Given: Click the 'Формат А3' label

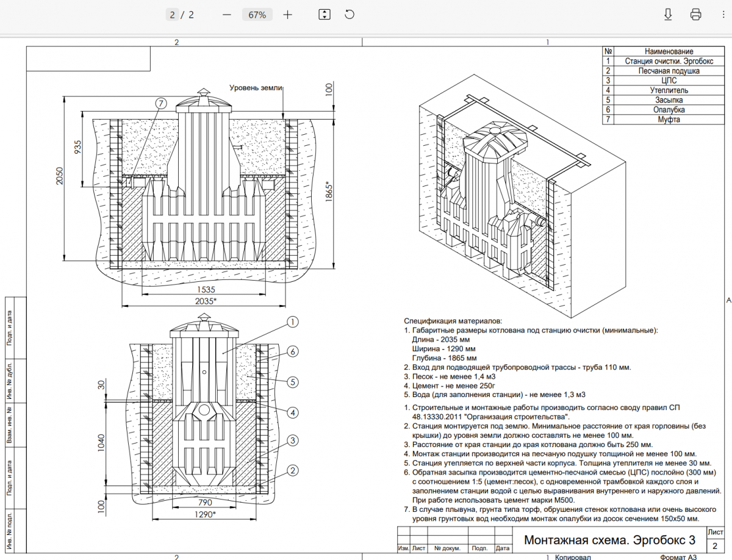Looking at the screenshot, I should pyautogui.click(x=679, y=556).
